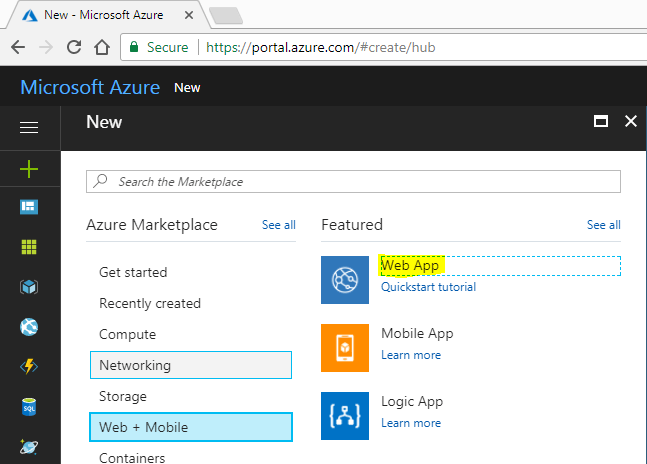Open Learn more under Mobile App
The image size is (647, 464).
coord(411,355)
